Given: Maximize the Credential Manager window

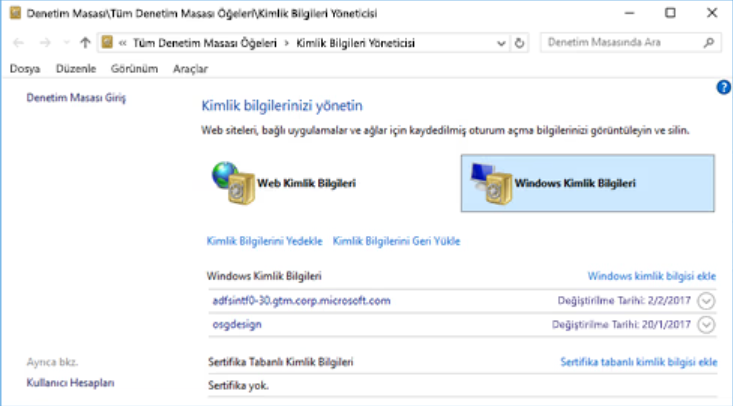Looking at the screenshot, I should (x=670, y=13).
